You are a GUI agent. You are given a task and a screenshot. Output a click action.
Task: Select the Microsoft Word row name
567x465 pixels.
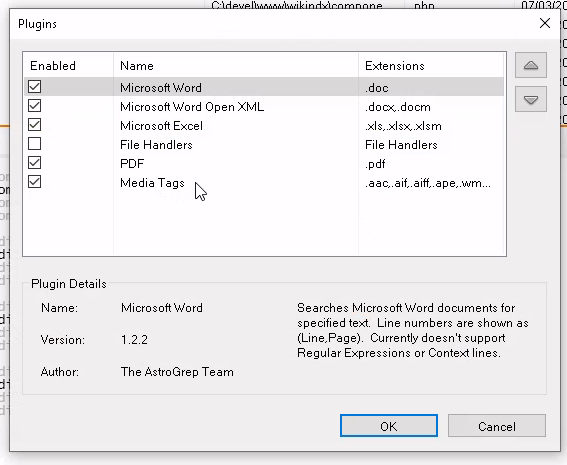pyautogui.click(x=161, y=88)
